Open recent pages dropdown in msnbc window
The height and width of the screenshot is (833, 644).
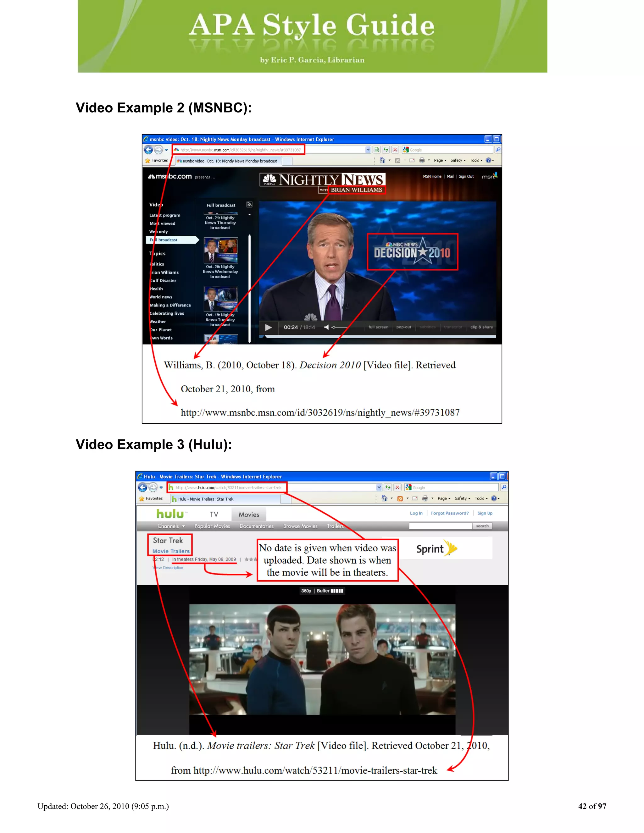point(166,150)
